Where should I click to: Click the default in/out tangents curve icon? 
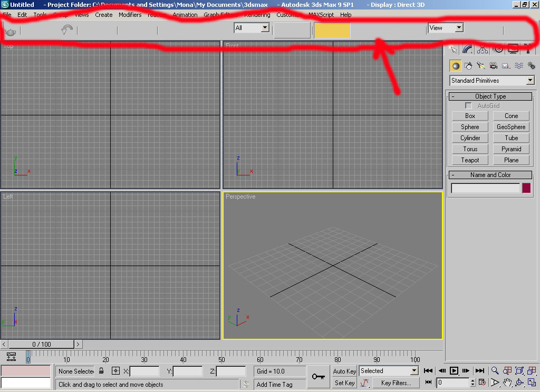point(364,383)
